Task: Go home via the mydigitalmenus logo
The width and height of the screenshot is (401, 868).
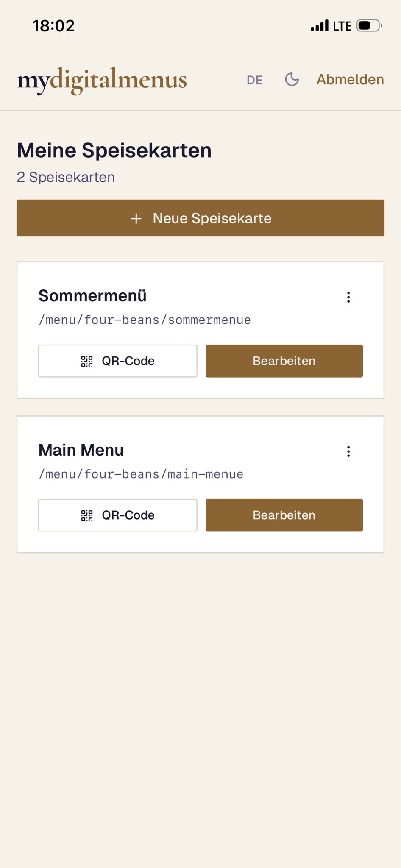Action: [x=102, y=80]
